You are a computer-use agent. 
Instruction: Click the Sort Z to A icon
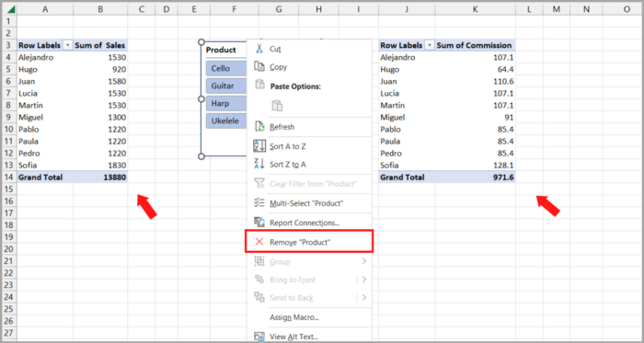[x=259, y=164]
